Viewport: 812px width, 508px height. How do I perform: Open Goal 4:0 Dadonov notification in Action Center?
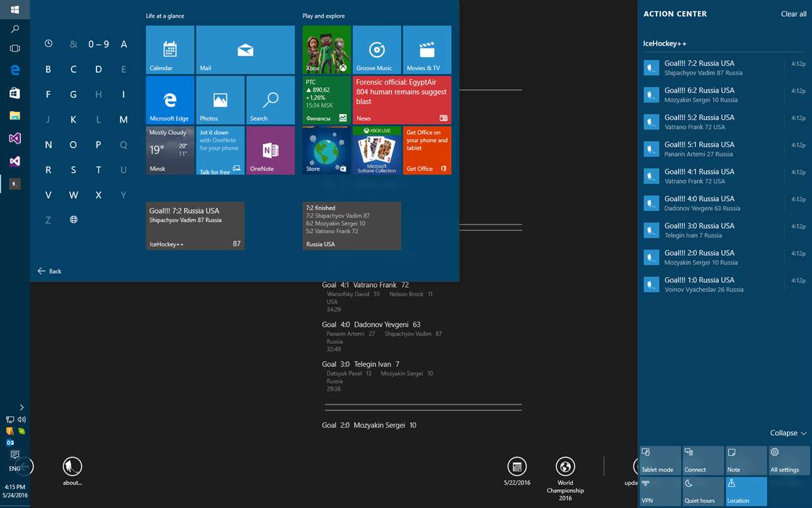724,203
